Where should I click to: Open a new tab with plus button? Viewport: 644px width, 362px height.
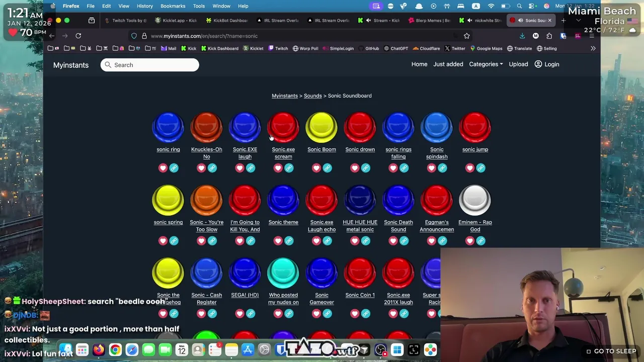click(563, 21)
